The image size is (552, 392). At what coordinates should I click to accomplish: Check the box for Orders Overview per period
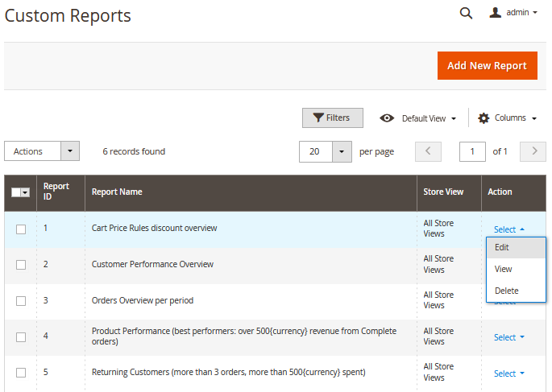tap(21, 301)
